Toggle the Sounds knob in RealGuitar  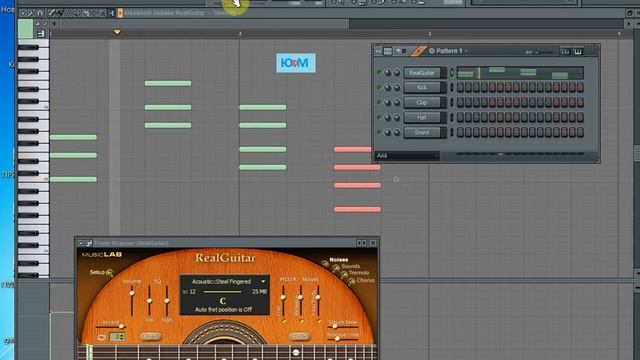pyautogui.click(x=336, y=268)
